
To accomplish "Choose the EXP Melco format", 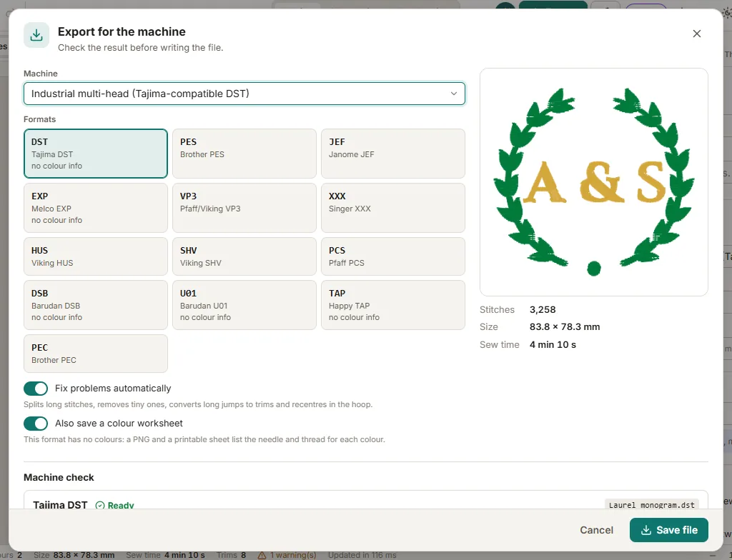I will pyautogui.click(x=96, y=208).
